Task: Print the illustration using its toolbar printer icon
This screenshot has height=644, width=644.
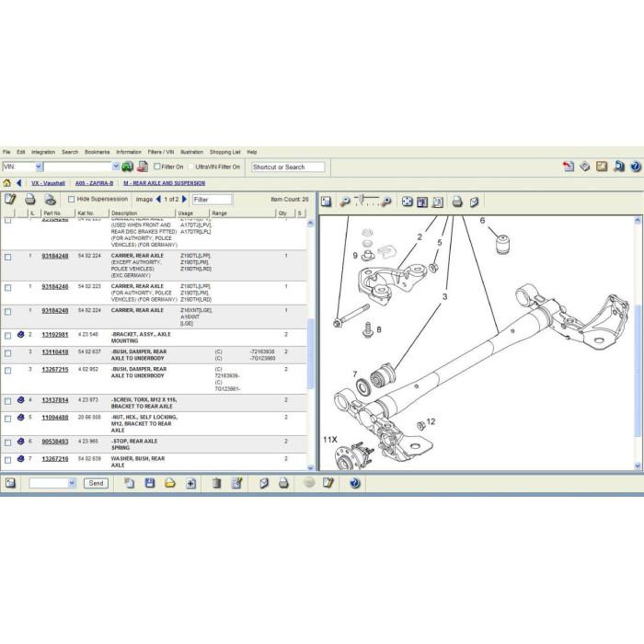Action: click(x=457, y=201)
